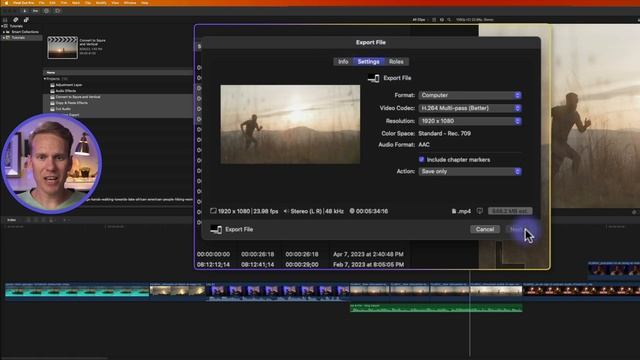Click the Stereo (L R) | 48 kHz summary

313,211
